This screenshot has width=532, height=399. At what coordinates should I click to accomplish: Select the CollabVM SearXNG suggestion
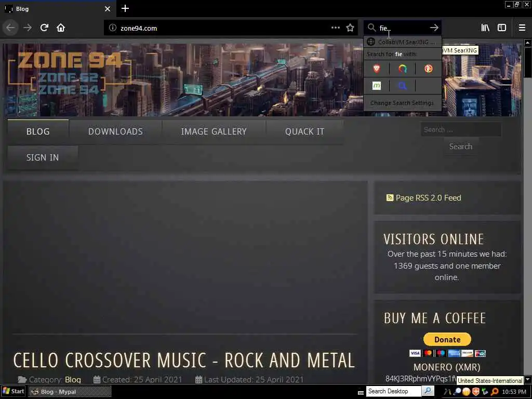pyautogui.click(x=403, y=42)
